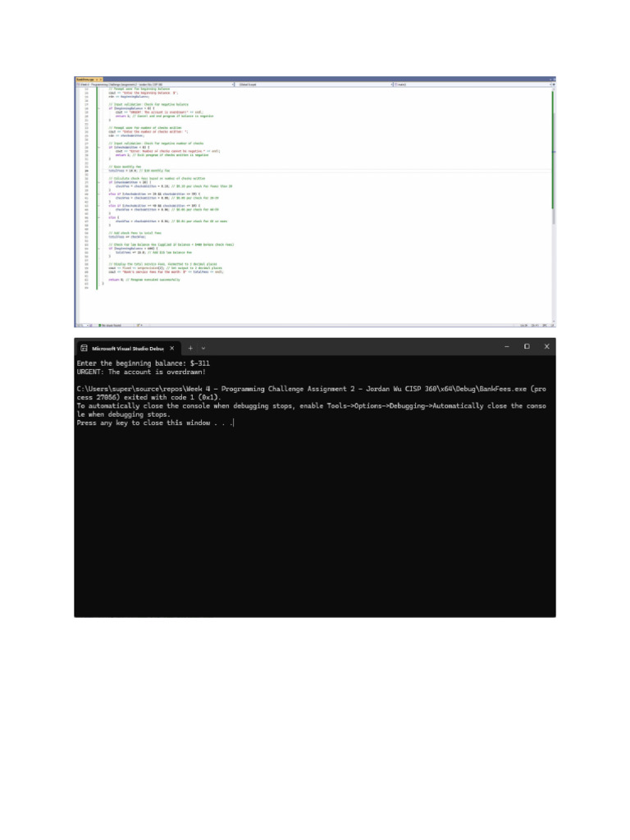
Task: Click the 'totalFees = 10.0' code line
Action: click(139, 171)
